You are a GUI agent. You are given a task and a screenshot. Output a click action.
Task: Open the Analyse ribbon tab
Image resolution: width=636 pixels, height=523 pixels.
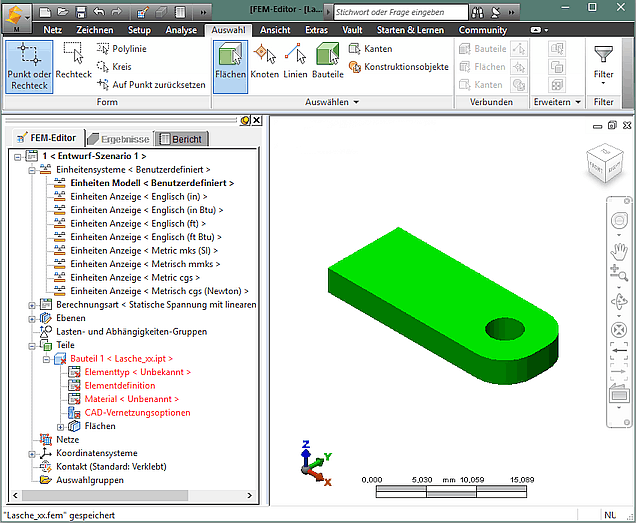(181, 30)
